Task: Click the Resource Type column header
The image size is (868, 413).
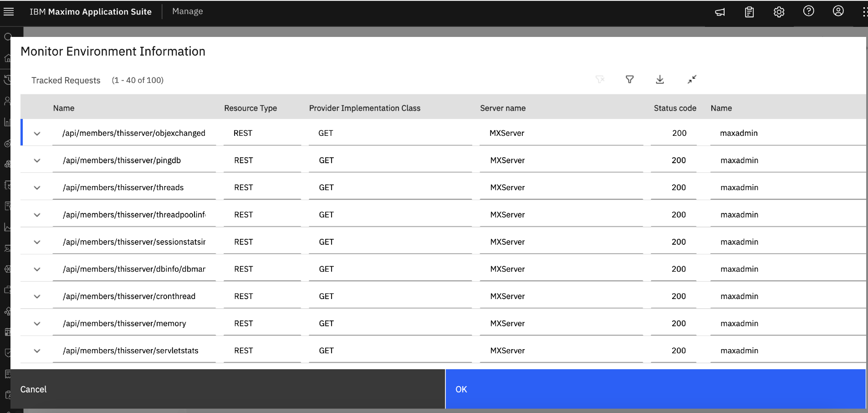Action: click(x=250, y=108)
